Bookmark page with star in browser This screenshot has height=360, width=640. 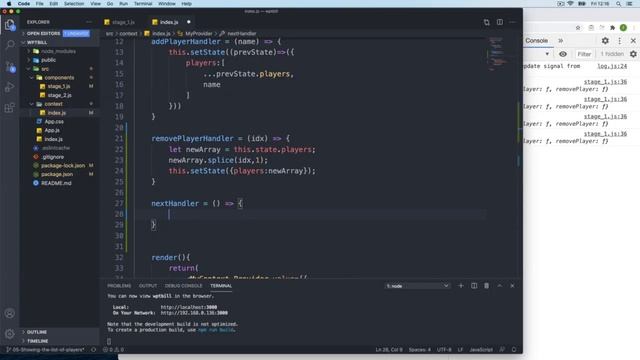[578, 28]
